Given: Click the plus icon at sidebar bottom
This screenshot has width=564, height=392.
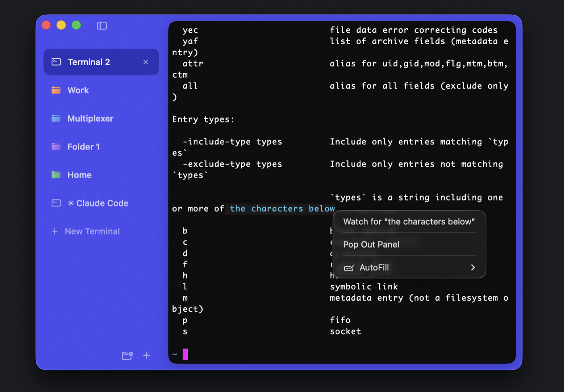Looking at the screenshot, I should 147,355.
